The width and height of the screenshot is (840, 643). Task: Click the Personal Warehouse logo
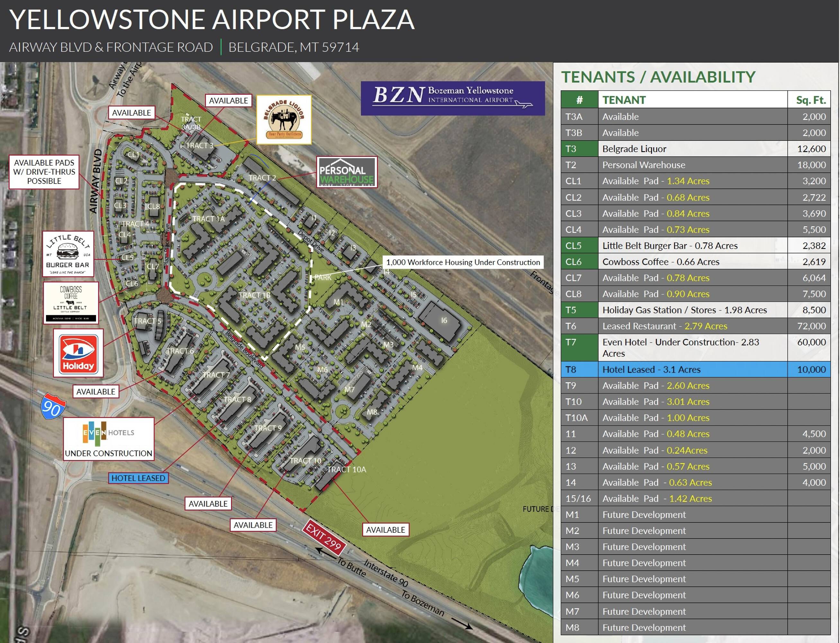pos(346,172)
